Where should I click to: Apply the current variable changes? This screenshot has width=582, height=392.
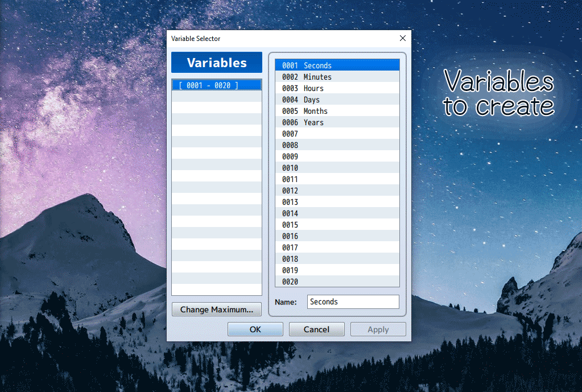378,329
